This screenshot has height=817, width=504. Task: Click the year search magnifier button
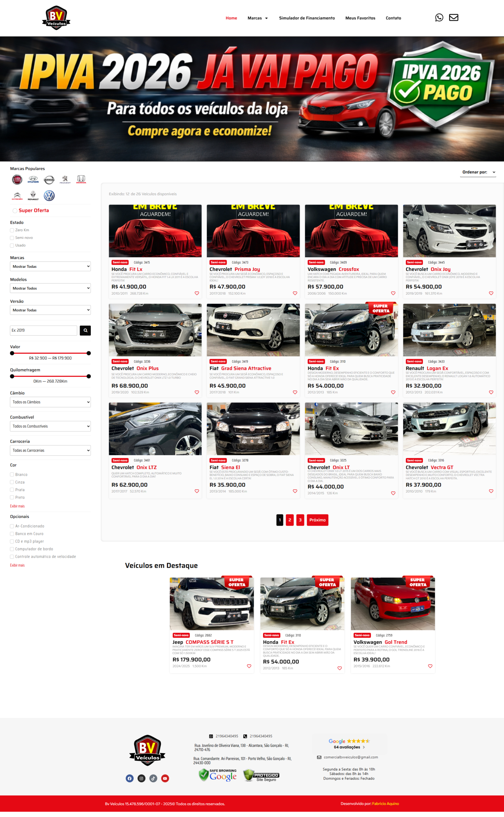pos(85,330)
